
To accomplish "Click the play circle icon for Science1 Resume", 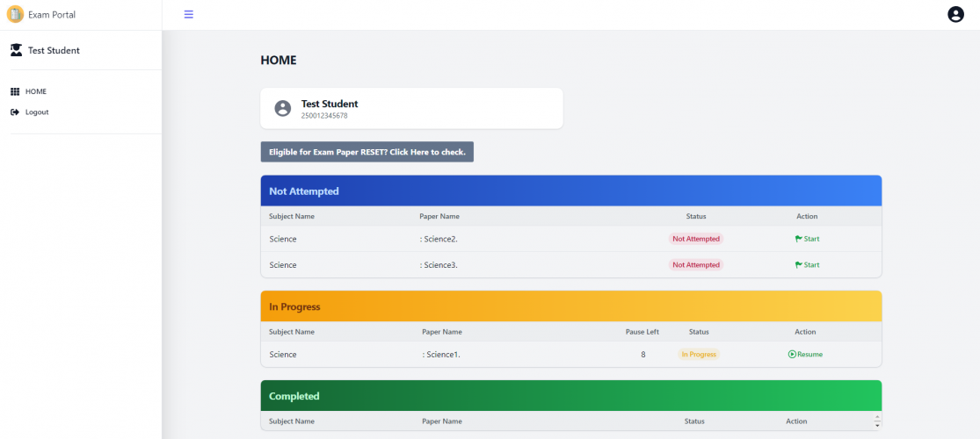I will coord(792,354).
